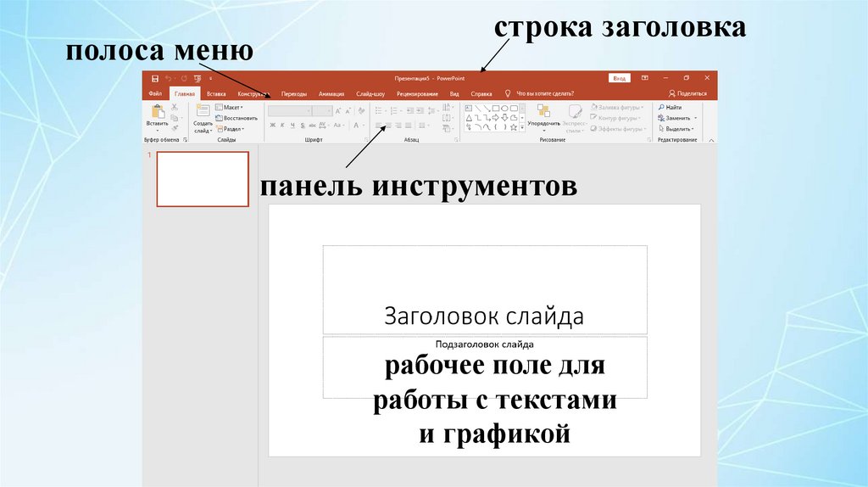The width and height of the screenshot is (868, 487).
Task: Click the Redo icon in title bar
Action: pos(183,79)
